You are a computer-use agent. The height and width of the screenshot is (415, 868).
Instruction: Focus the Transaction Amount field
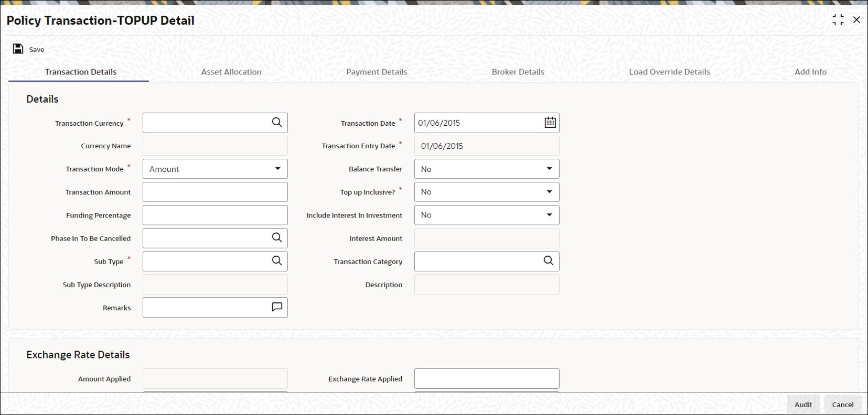215,192
